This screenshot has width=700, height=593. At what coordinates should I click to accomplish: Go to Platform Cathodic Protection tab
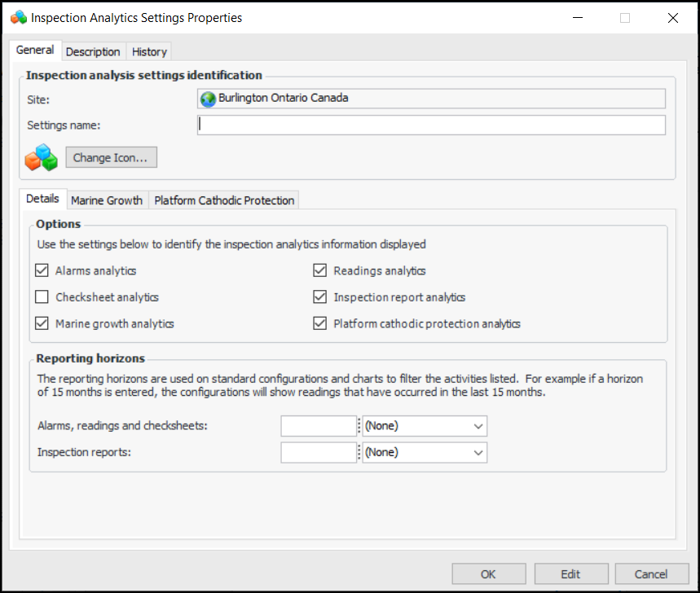224,200
